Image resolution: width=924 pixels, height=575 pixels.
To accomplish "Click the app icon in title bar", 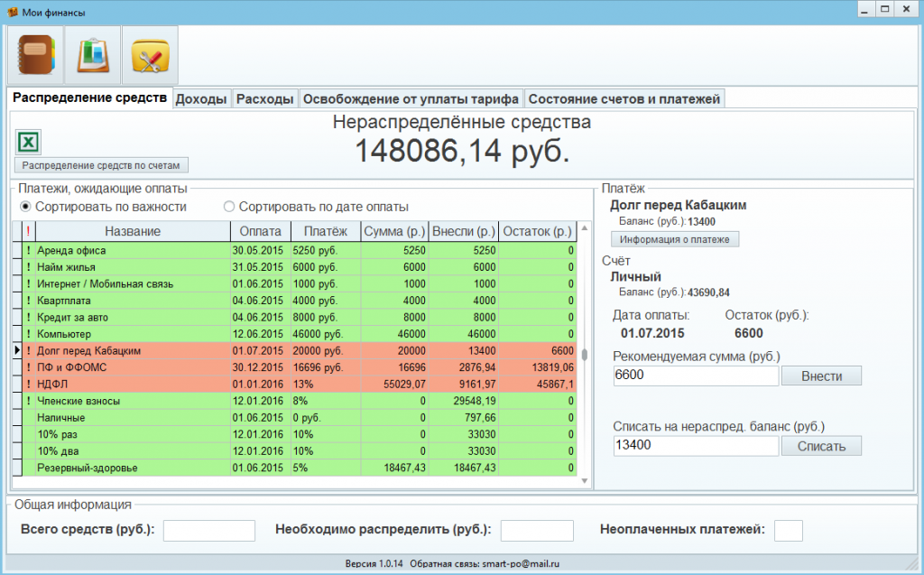I will coord(13,10).
